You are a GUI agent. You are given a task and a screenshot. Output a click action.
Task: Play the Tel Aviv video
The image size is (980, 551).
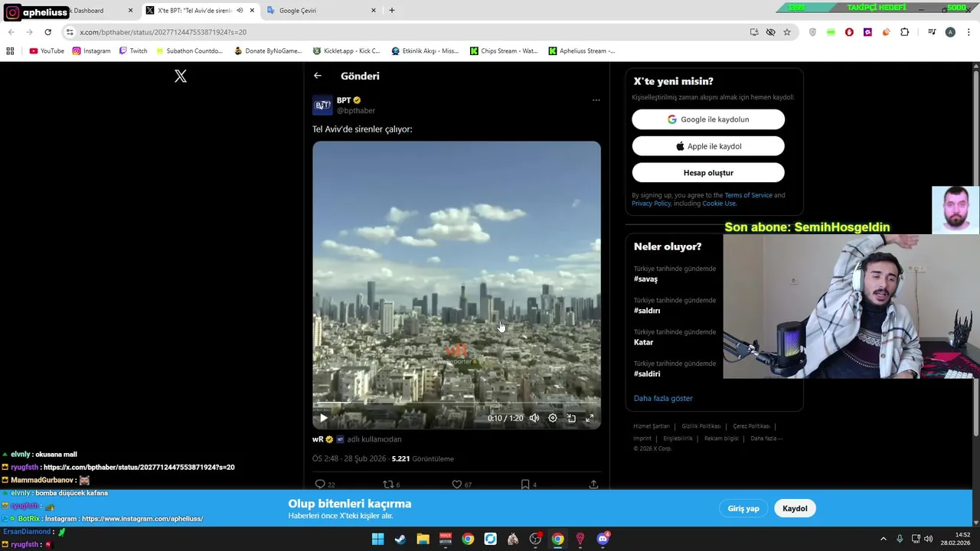[x=323, y=418]
